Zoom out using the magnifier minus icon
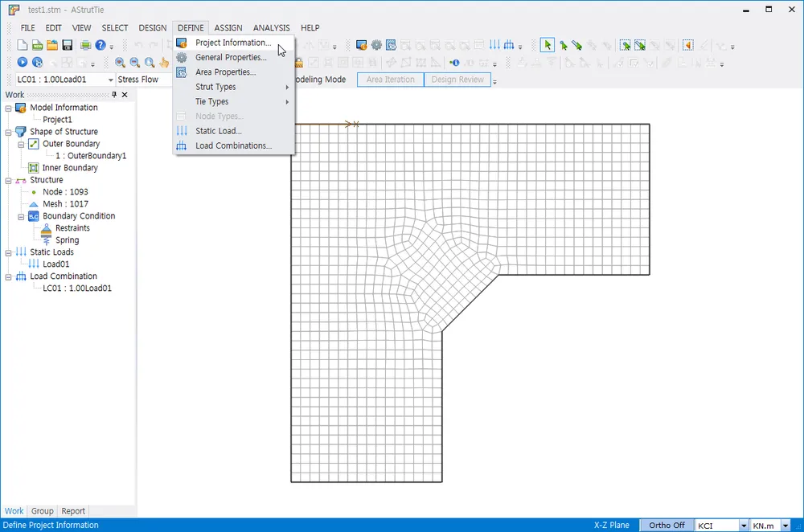Viewport: 804px width, 532px height. pyautogui.click(x=135, y=63)
